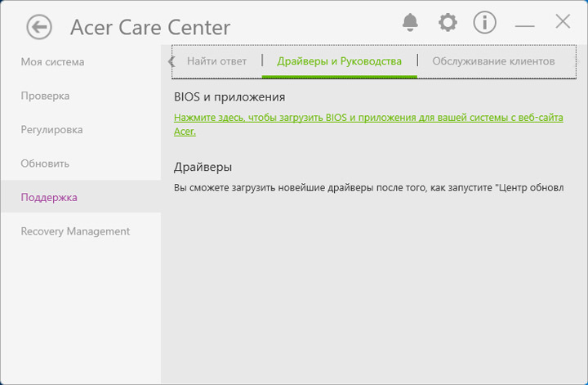Click the Драйверы heading
The image size is (588, 385).
click(x=203, y=167)
